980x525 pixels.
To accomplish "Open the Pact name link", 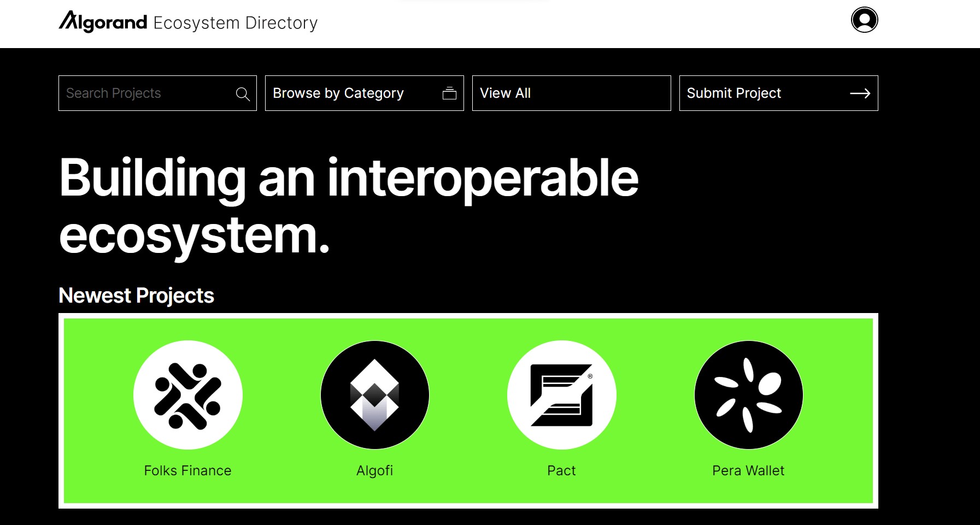I will pyautogui.click(x=561, y=470).
